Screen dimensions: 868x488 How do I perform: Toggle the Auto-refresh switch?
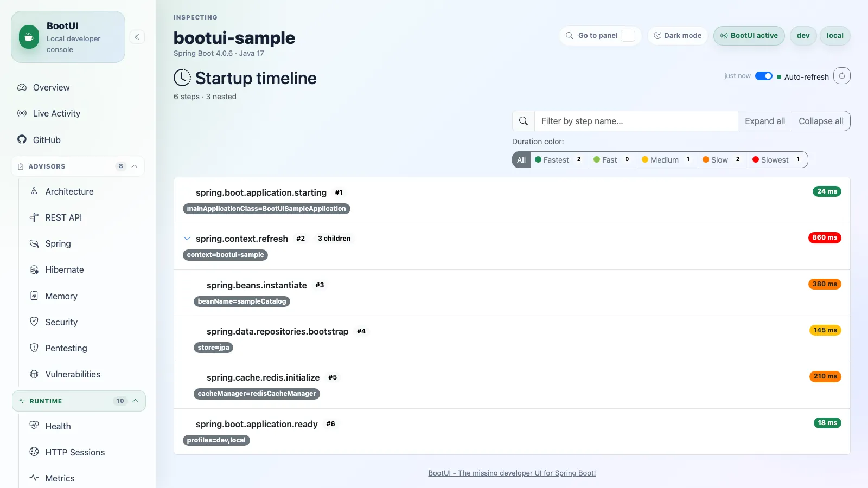tap(764, 76)
